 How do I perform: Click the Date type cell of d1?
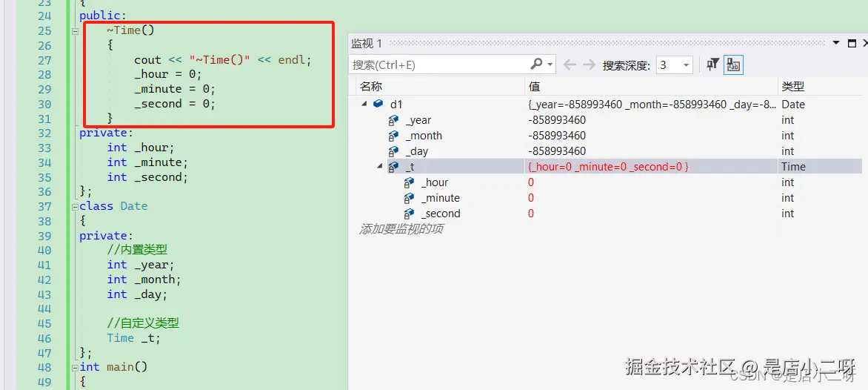793,104
